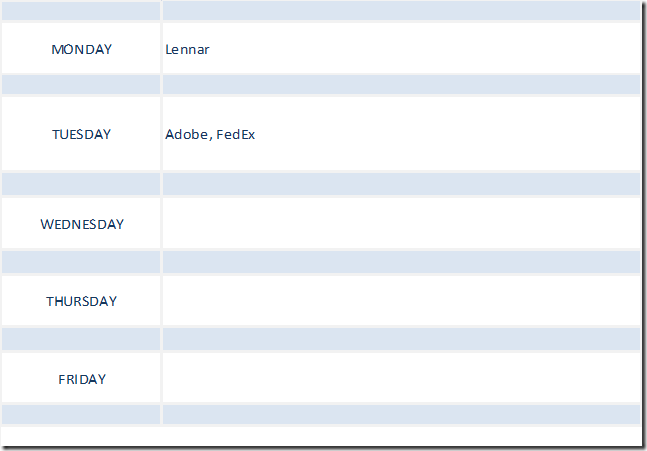
Task: Click the blue footer band below FRIDAY
Action: [x=81, y=414]
